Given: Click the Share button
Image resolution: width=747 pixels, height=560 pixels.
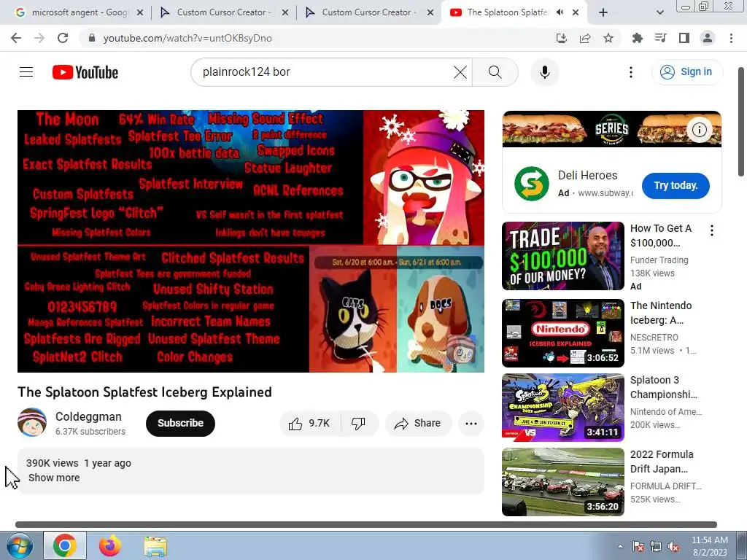Looking at the screenshot, I should coord(418,424).
